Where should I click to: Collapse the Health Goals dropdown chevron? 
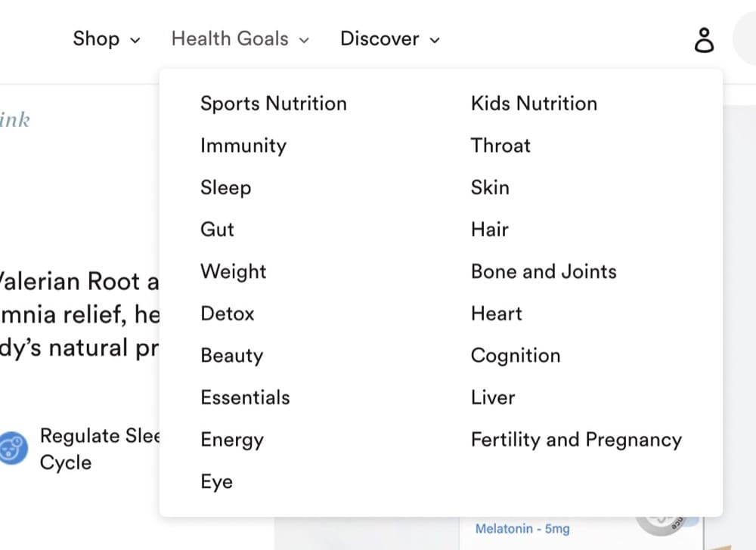coord(304,40)
